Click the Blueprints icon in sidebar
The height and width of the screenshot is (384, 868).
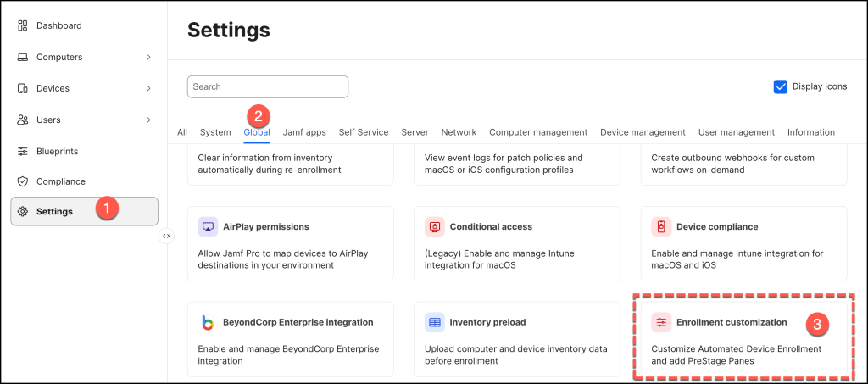(x=23, y=151)
